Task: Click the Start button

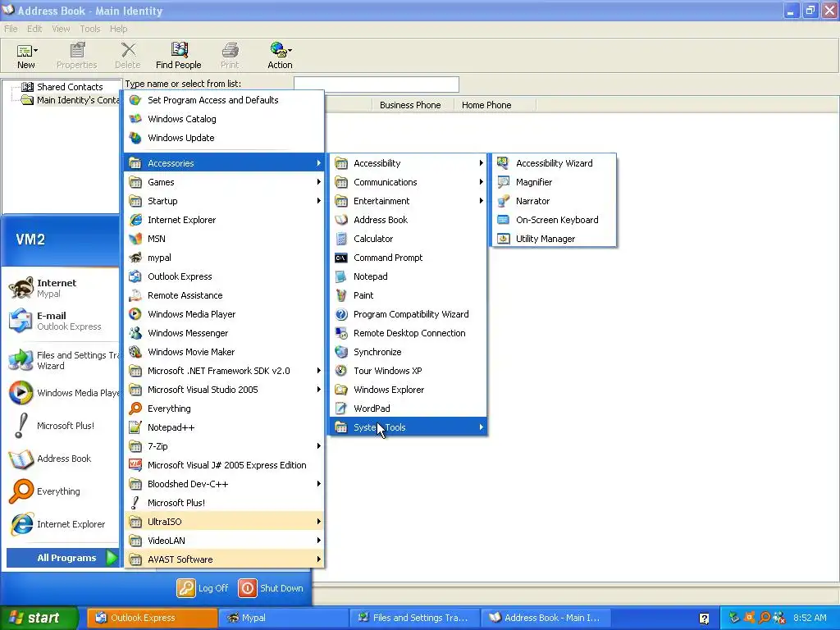Action: [x=39, y=618]
